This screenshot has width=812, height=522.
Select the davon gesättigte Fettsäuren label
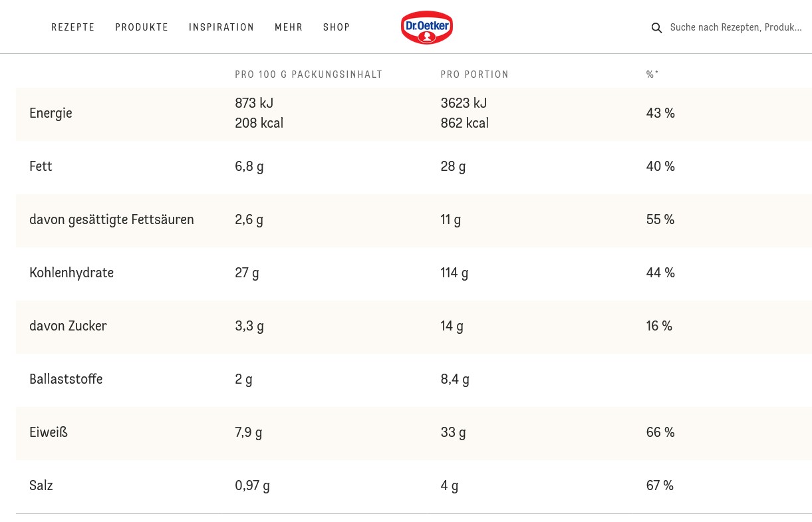point(112,220)
